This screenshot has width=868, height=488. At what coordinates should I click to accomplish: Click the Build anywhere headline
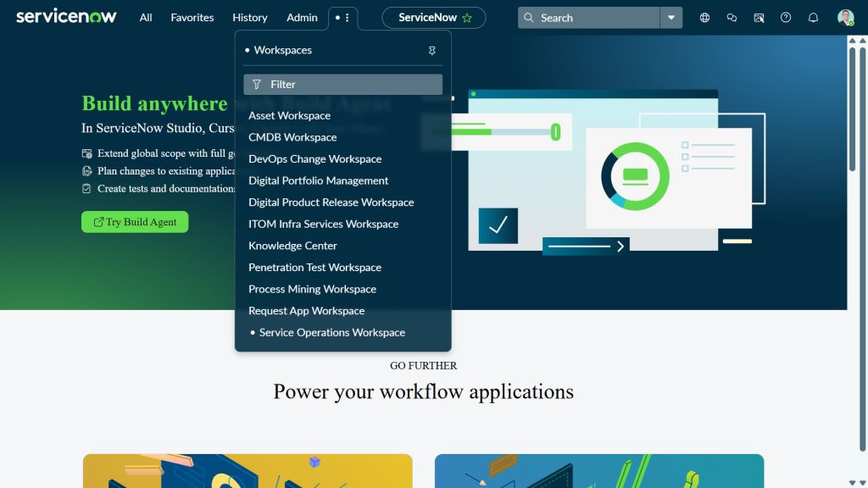pos(154,103)
